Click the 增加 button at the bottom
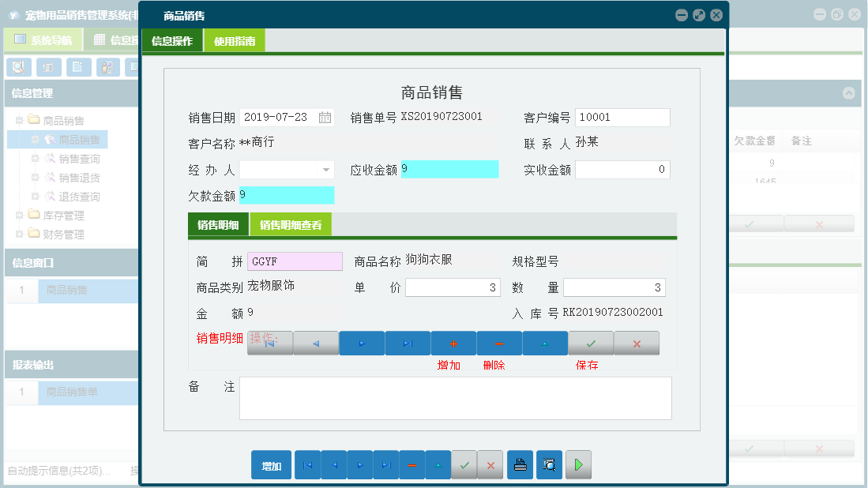This screenshot has width=868, height=488. [x=271, y=464]
